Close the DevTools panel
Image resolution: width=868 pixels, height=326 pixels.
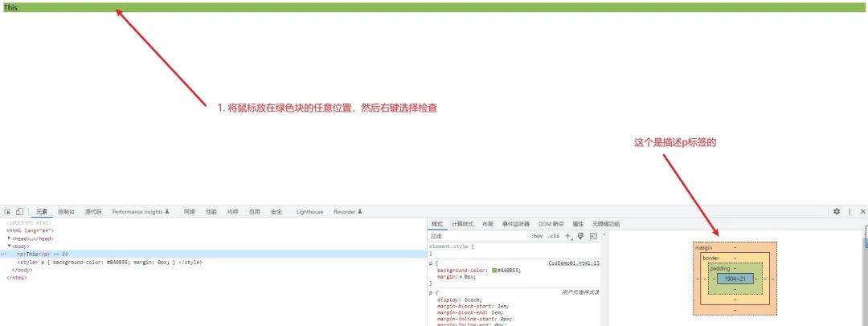[862, 211]
